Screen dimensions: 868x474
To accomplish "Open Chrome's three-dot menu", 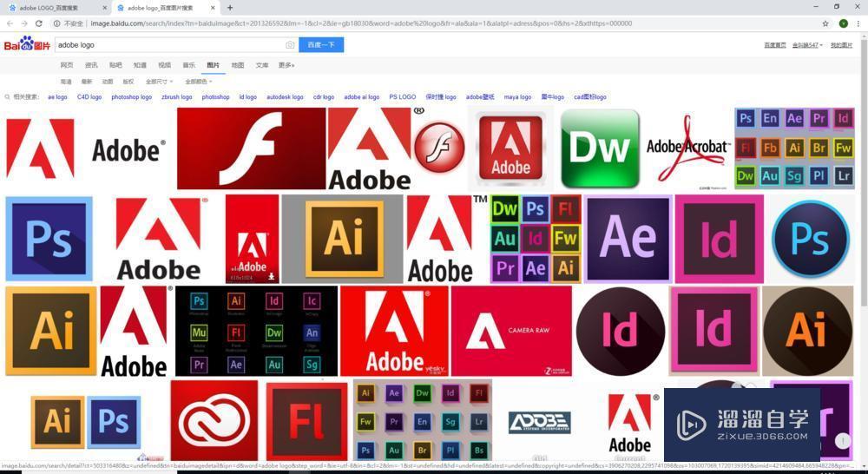I will [x=858, y=23].
